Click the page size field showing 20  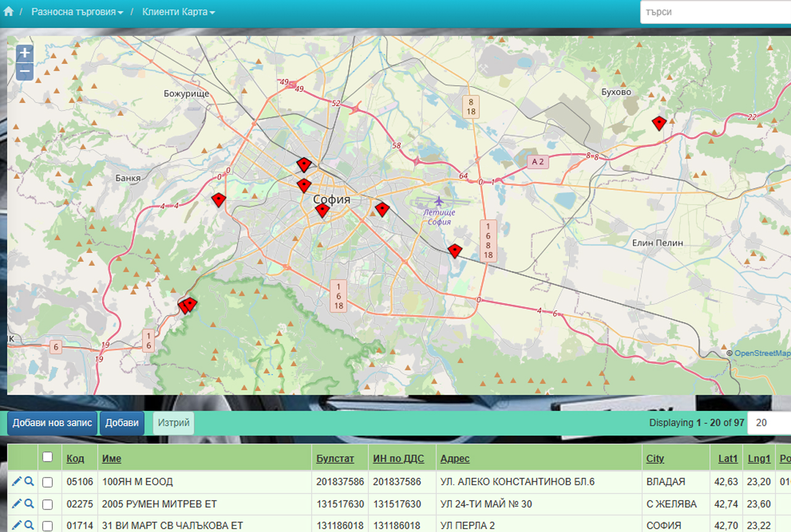pos(769,423)
